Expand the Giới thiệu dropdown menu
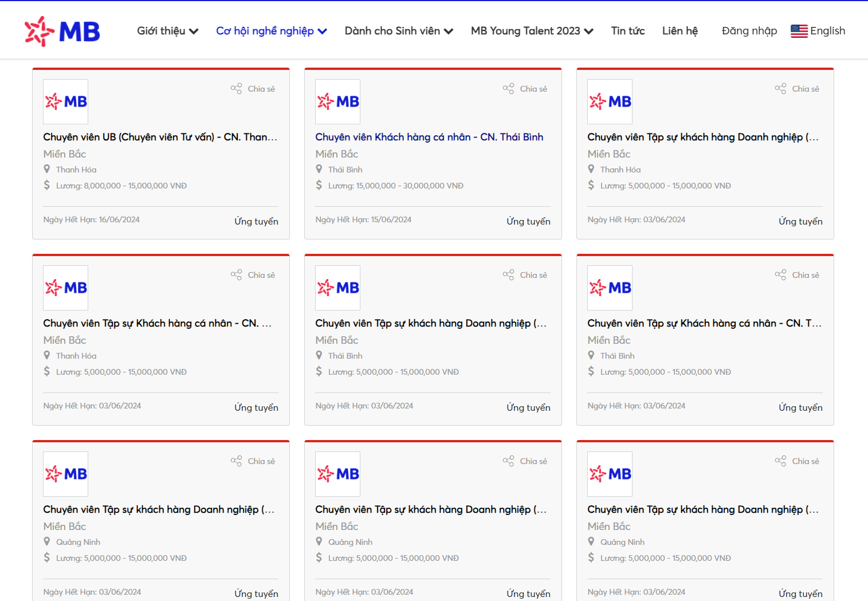 pyautogui.click(x=168, y=31)
